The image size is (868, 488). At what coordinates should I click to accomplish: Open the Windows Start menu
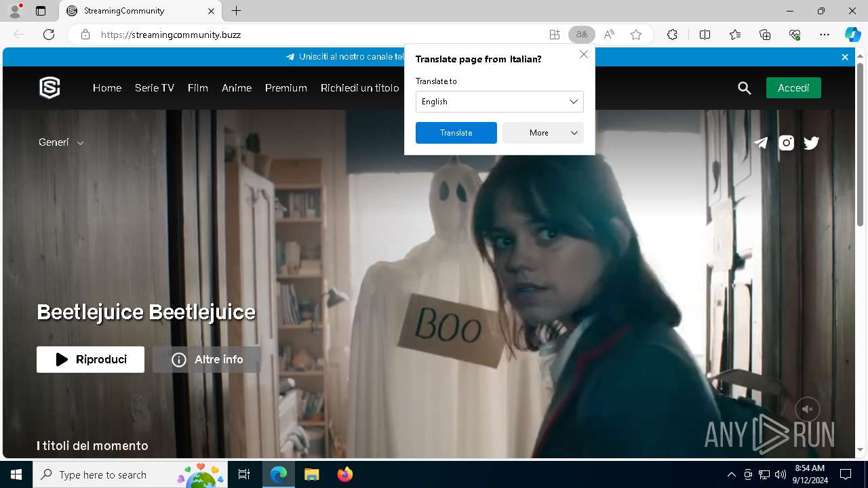[16, 474]
